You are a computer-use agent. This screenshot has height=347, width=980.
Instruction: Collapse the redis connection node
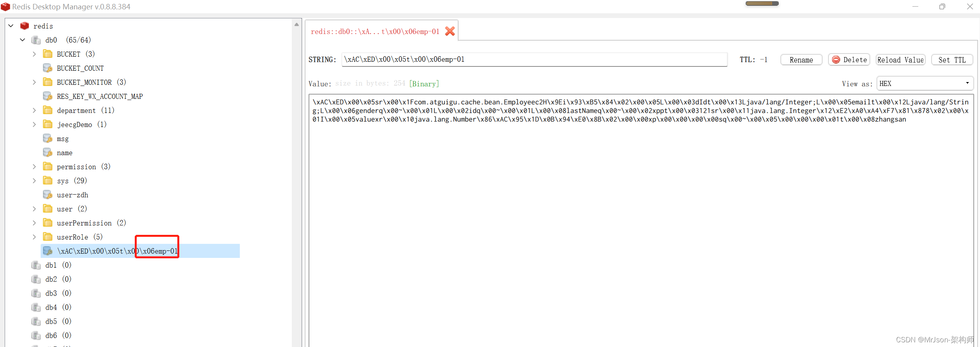coord(11,26)
